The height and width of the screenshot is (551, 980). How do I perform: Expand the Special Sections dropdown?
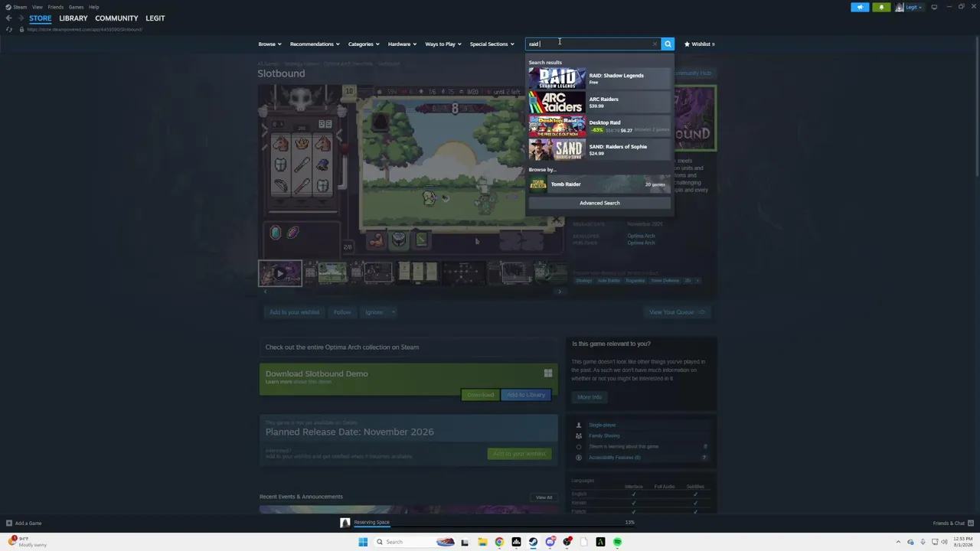[x=492, y=44]
